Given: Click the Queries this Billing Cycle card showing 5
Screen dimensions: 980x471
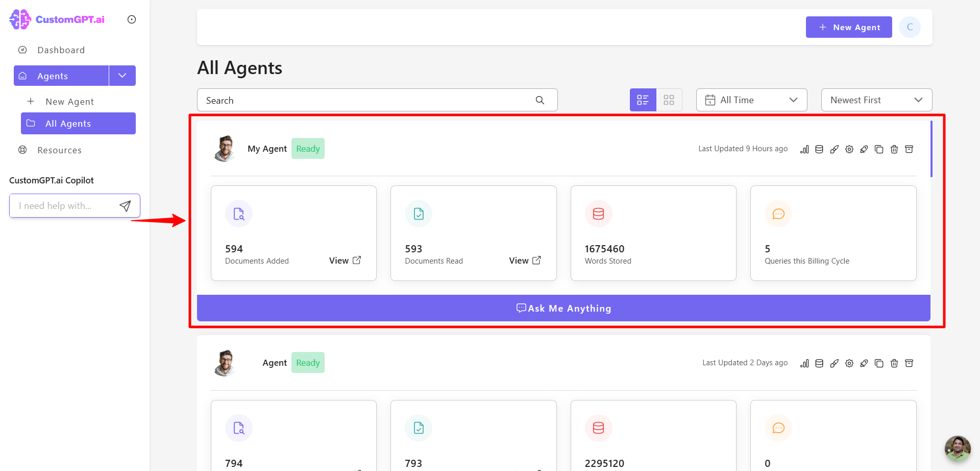Looking at the screenshot, I should tap(833, 233).
